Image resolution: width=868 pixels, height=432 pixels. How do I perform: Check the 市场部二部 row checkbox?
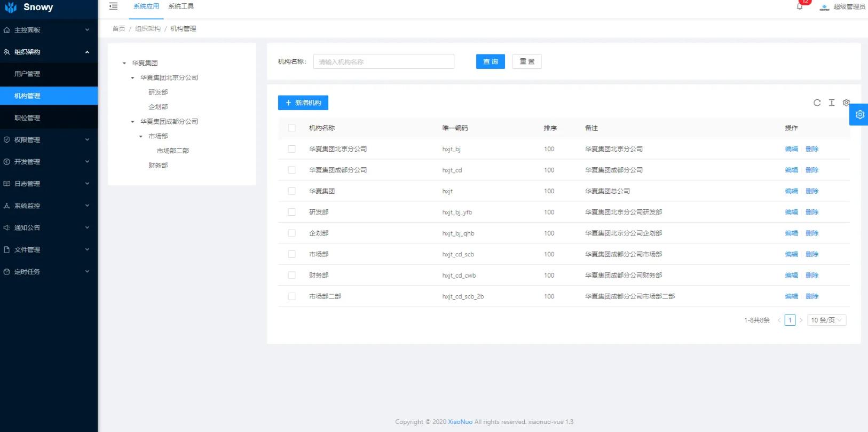click(x=291, y=296)
